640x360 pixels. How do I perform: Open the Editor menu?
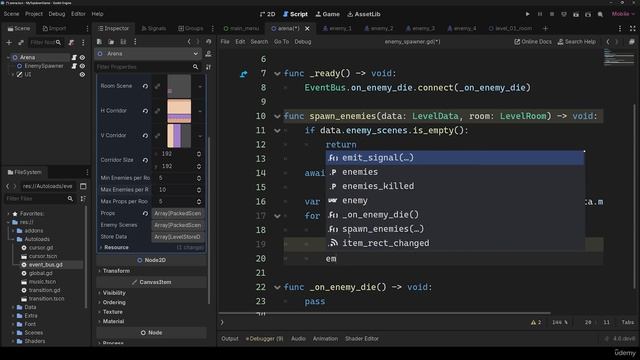tap(78, 14)
